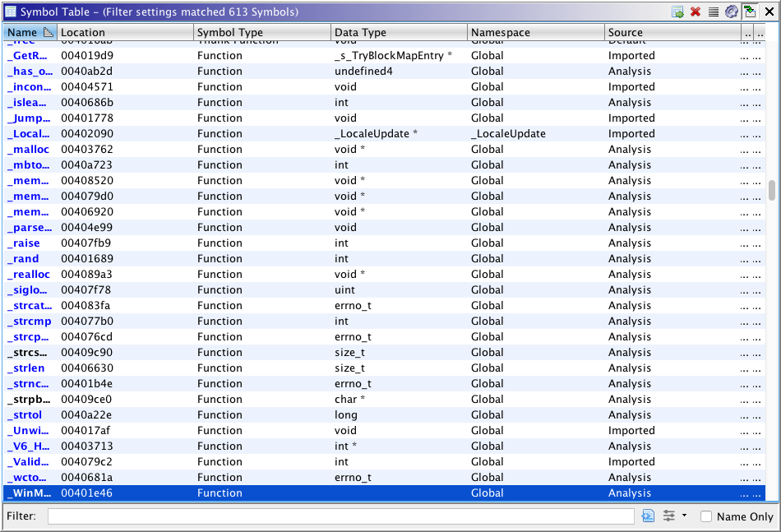Click into the Filter text field
The height and width of the screenshot is (532, 781).
pos(340,516)
